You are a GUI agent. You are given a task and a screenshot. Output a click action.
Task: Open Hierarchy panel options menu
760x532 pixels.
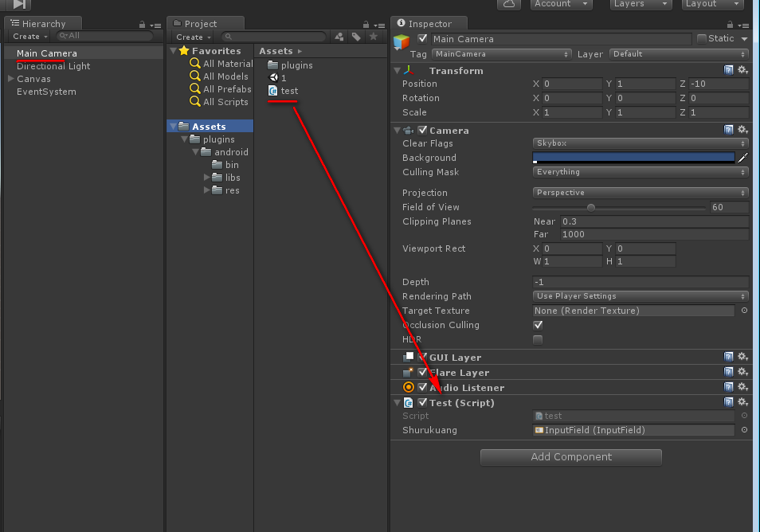155,25
